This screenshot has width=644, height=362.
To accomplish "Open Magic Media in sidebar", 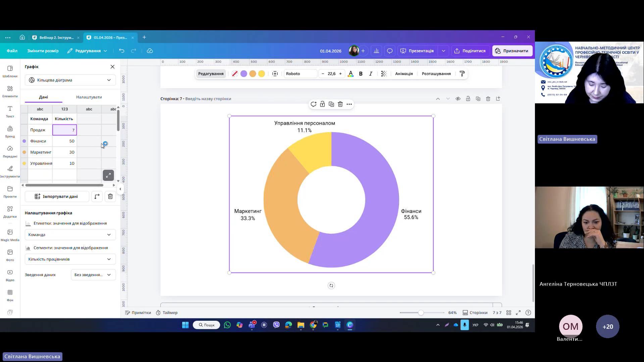I will 10,235.
